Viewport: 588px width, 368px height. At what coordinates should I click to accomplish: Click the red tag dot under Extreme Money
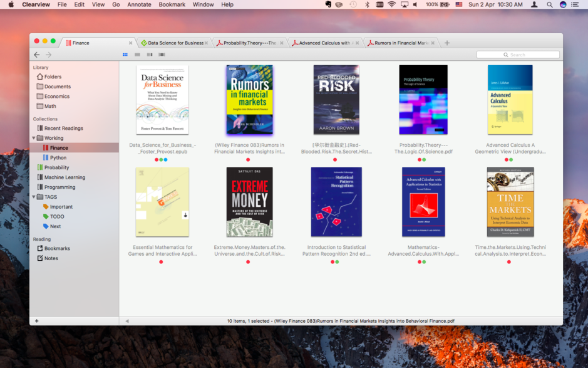(248, 262)
